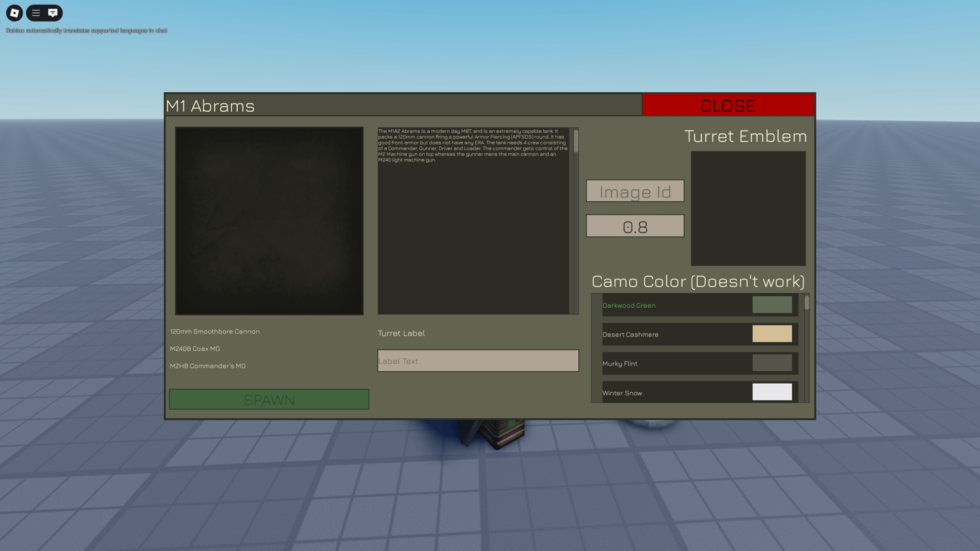Click the M2HB Commander's MG text
This screenshot has width=980, height=551.
(x=208, y=366)
